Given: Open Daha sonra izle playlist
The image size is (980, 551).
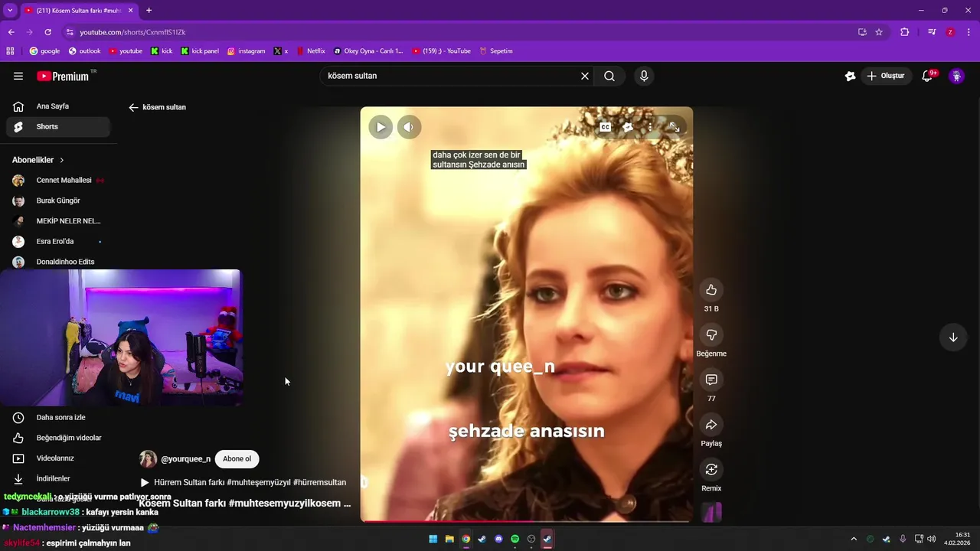Looking at the screenshot, I should [59, 418].
